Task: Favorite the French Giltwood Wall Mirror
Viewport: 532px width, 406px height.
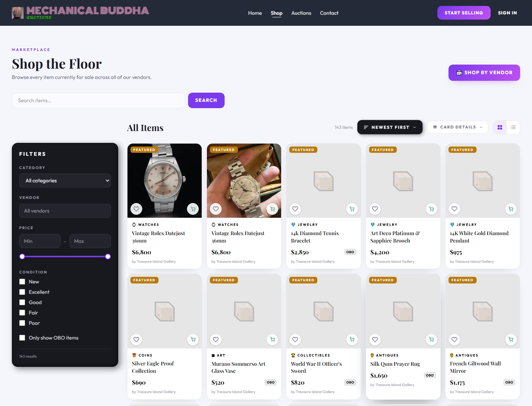Action: (x=454, y=340)
